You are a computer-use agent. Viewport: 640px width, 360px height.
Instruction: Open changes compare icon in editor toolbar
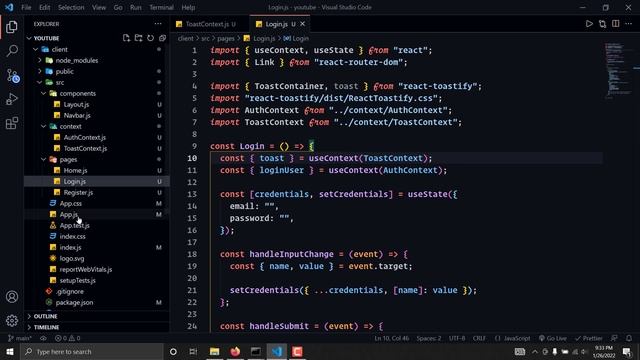pos(602,24)
